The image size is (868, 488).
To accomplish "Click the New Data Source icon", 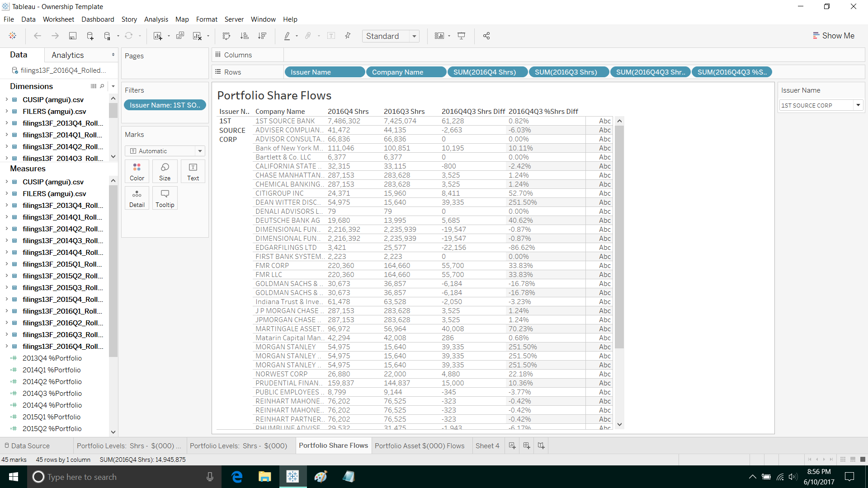I will tap(90, 36).
